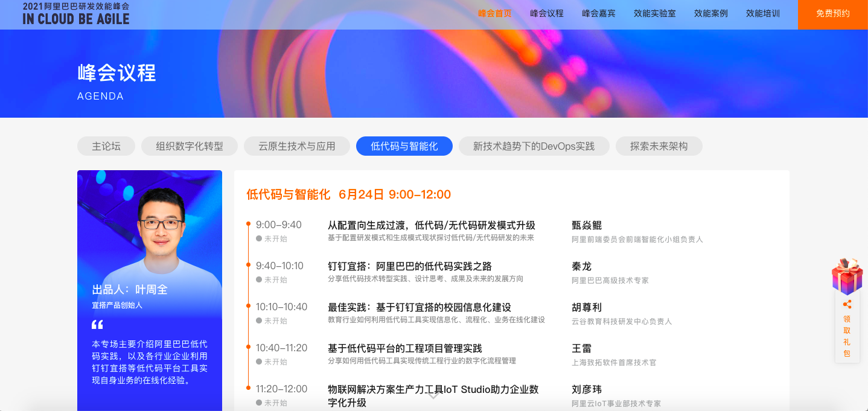Open the 峰会首页 nav item
Viewport: 868px width, 411px height.
(495, 13)
